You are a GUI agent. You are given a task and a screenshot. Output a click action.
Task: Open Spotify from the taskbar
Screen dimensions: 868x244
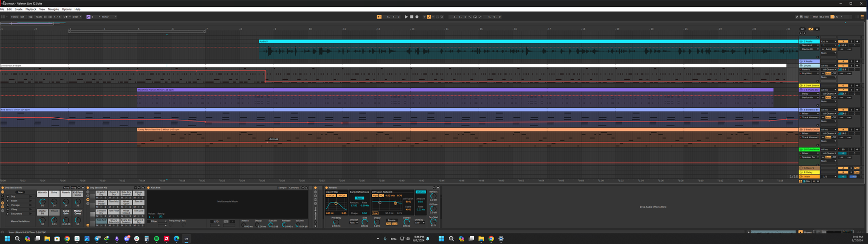point(157,239)
